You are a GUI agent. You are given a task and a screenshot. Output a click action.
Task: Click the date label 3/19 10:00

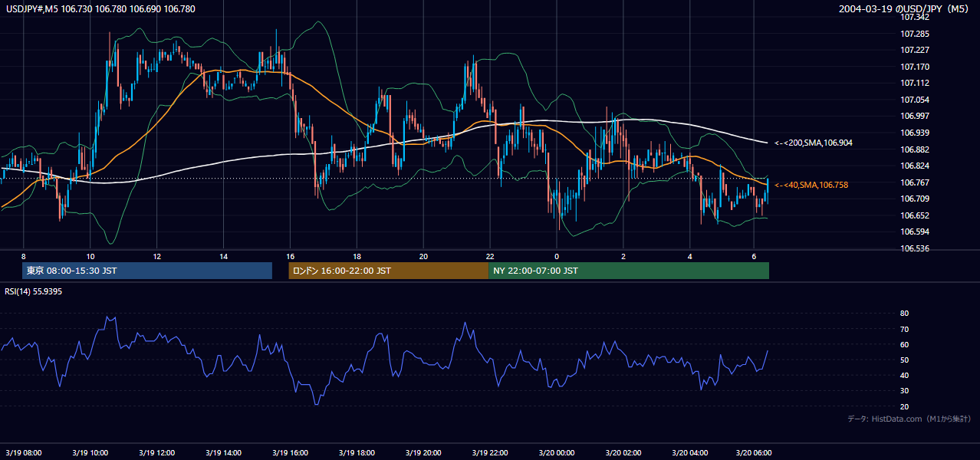(90, 453)
